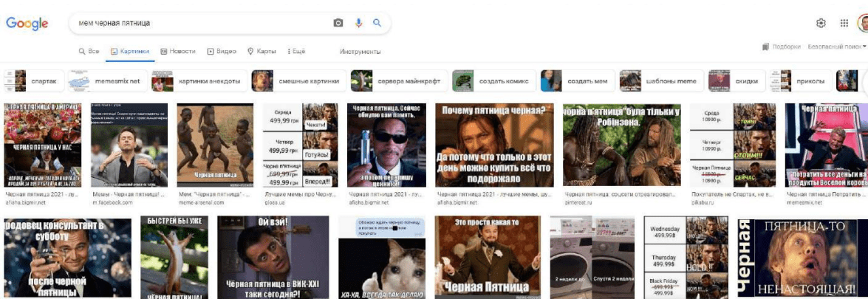The height and width of the screenshot is (299, 868).
Task: Select the 'спартак' filter chip
Action: coord(34,80)
